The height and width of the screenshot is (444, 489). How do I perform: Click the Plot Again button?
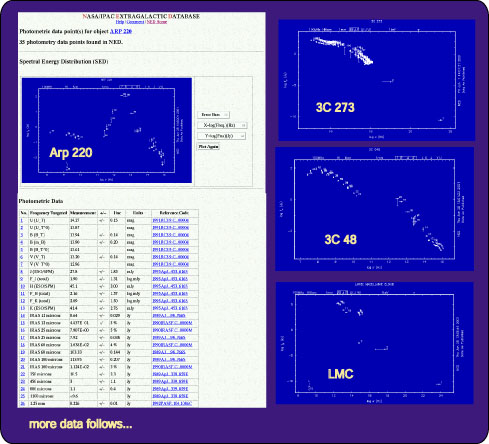click(208, 147)
